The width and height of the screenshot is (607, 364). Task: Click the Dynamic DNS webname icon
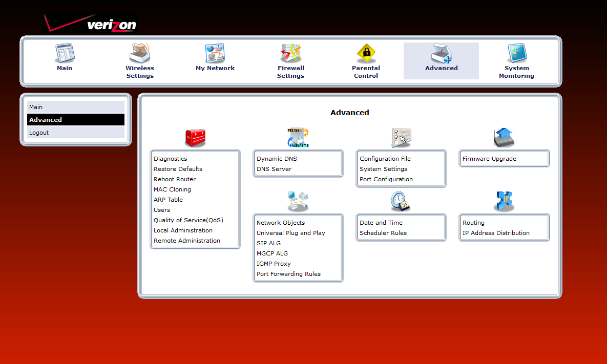click(x=298, y=138)
